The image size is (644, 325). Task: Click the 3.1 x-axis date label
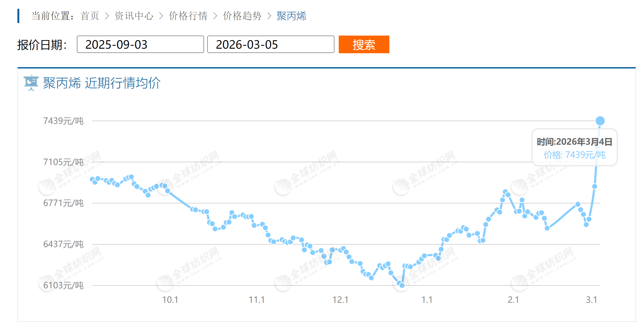[591, 300]
